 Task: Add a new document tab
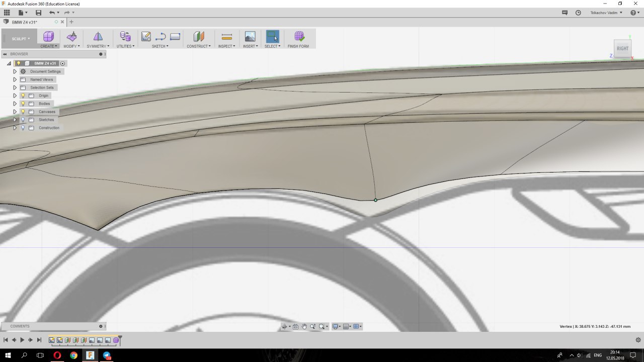click(71, 22)
